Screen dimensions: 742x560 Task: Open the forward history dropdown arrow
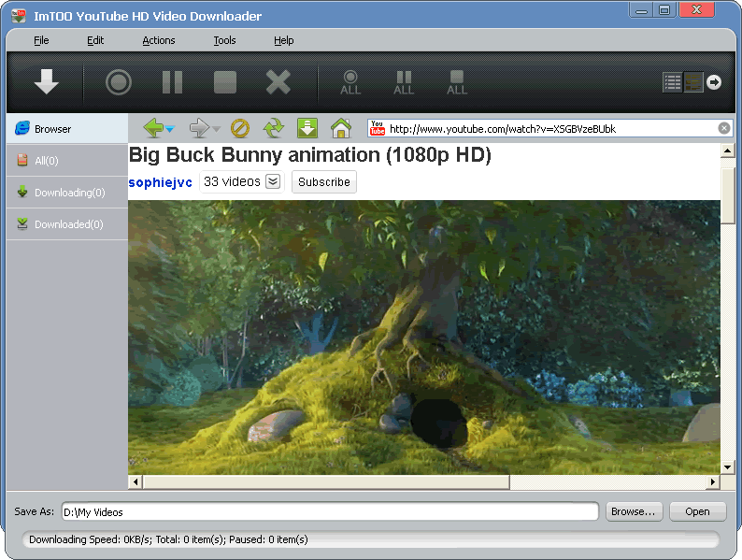(x=216, y=129)
